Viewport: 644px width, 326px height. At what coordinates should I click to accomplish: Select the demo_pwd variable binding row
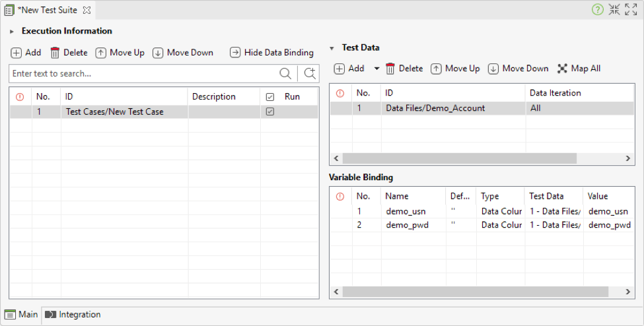click(482, 225)
